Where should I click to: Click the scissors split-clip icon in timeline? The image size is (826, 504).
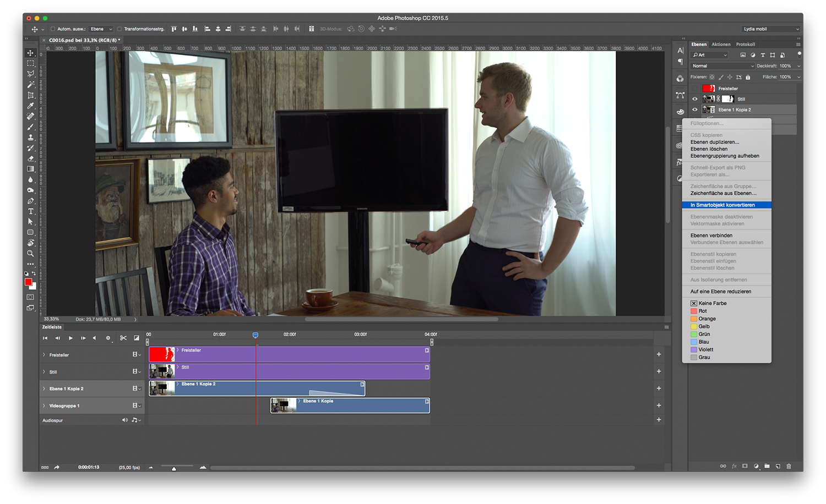point(123,338)
